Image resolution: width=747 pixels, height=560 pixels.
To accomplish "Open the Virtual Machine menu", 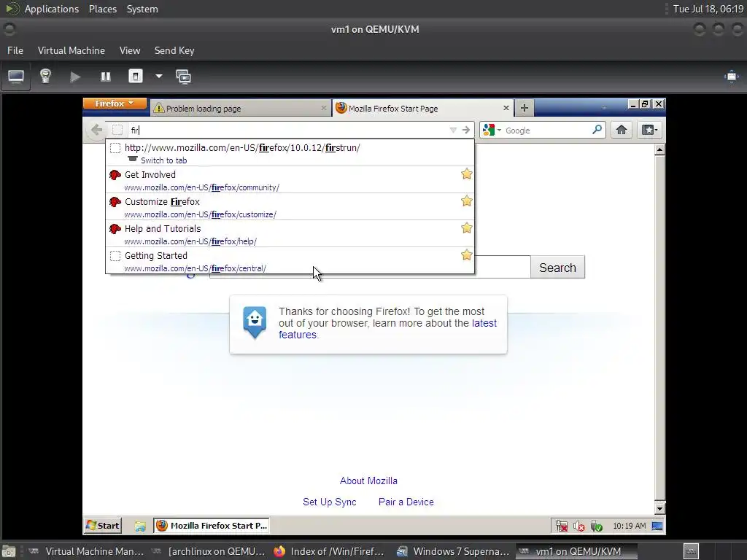I will coord(71,50).
